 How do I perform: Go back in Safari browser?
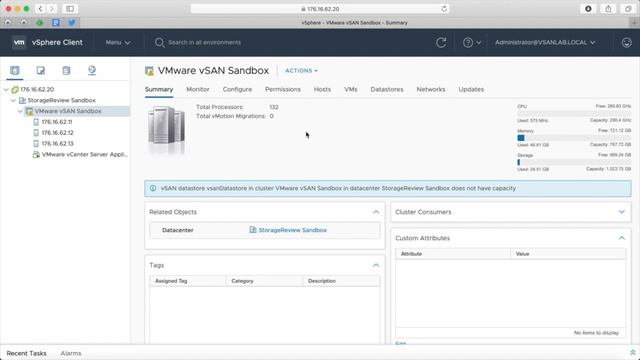click(40, 9)
